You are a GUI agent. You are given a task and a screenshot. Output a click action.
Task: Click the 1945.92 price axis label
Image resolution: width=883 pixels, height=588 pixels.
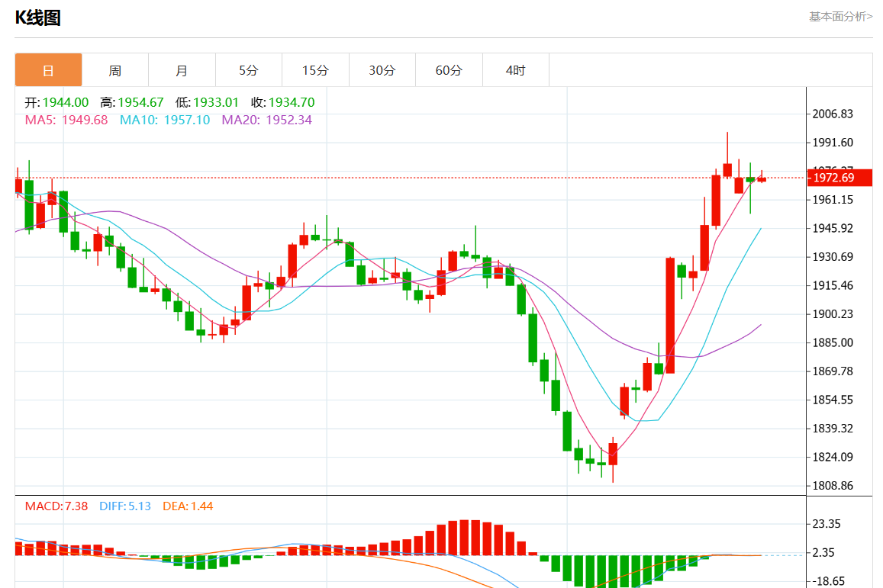coord(833,229)
